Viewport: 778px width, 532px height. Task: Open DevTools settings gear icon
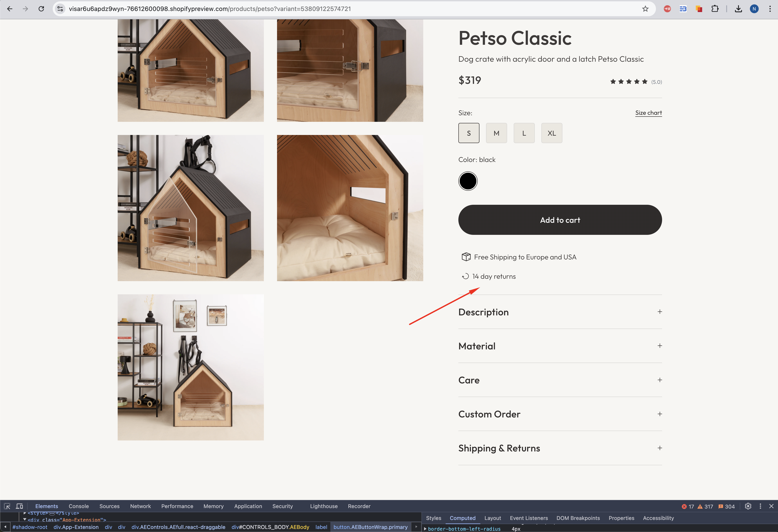748,506
